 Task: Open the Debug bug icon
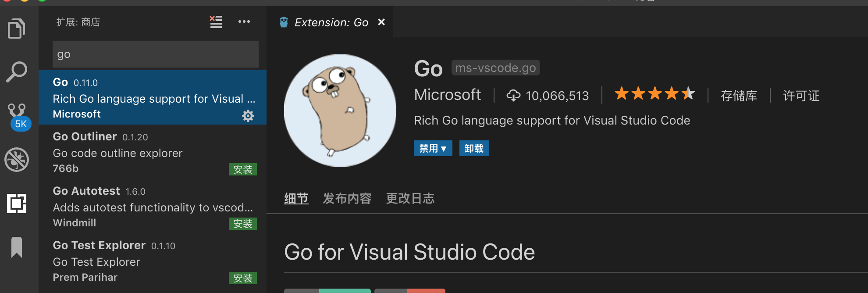pos(17,160)
